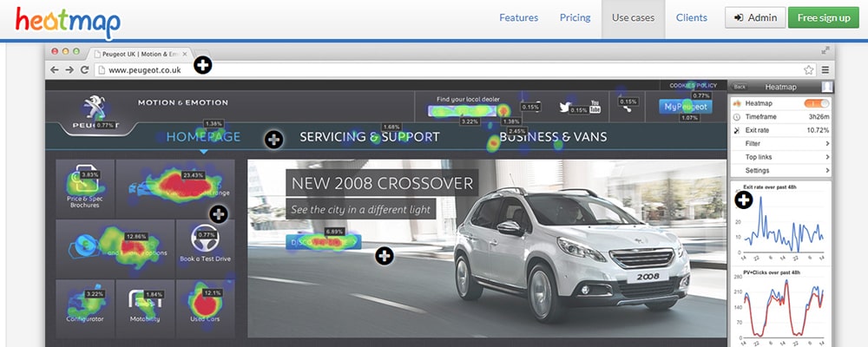Image resolution: width=868 pixels, height=347 pixels.
Task: Go to the Pricing menu item
Action: coord(575,18)
